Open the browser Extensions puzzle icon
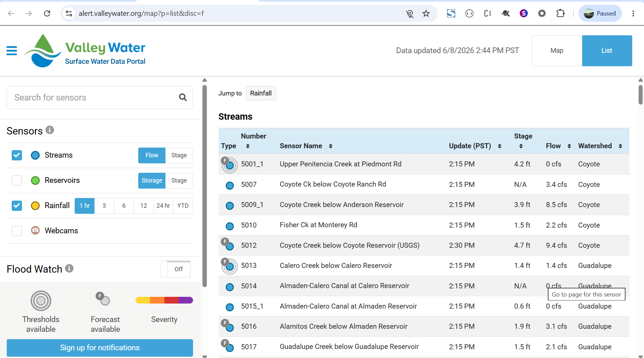The height and width of the screenshot is (358, 644). [x=560, y=13]
